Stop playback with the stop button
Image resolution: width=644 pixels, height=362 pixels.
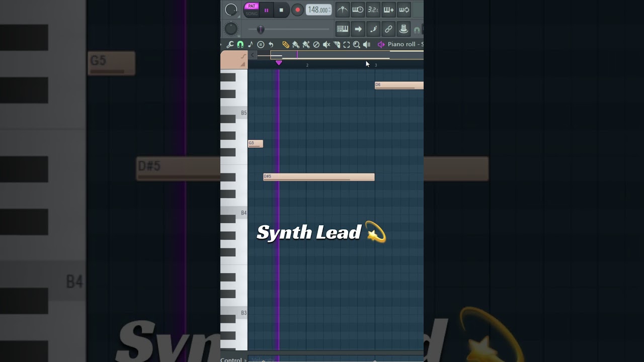[281, 10]
